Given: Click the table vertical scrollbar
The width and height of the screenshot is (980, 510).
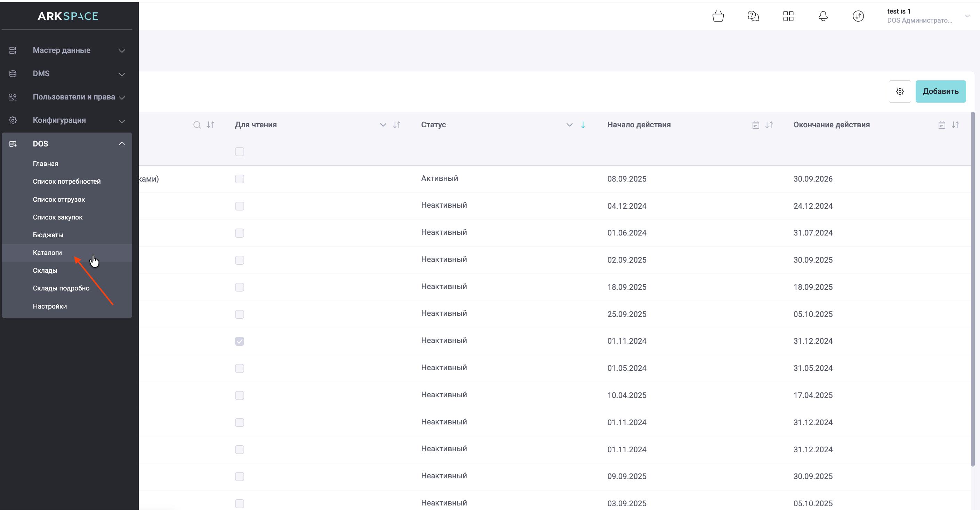Looking at the screenshot, I should pyautogui.click(x=972, y=289).
